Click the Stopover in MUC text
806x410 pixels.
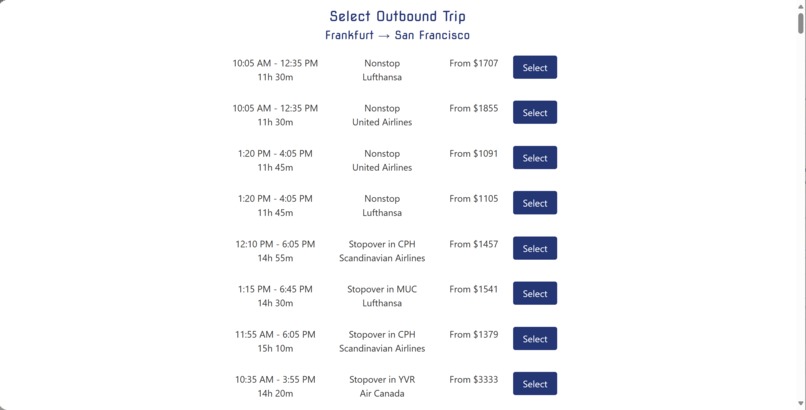point(382,289)
